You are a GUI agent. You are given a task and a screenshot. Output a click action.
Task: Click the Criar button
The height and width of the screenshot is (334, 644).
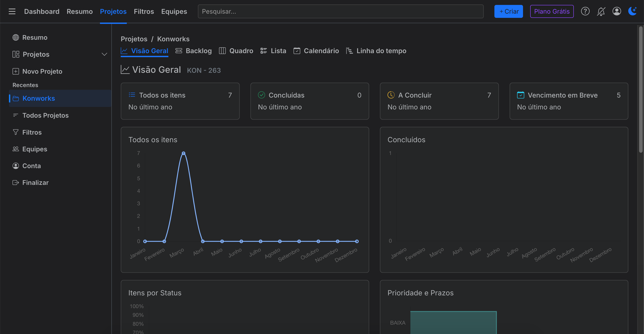point(508,11)
